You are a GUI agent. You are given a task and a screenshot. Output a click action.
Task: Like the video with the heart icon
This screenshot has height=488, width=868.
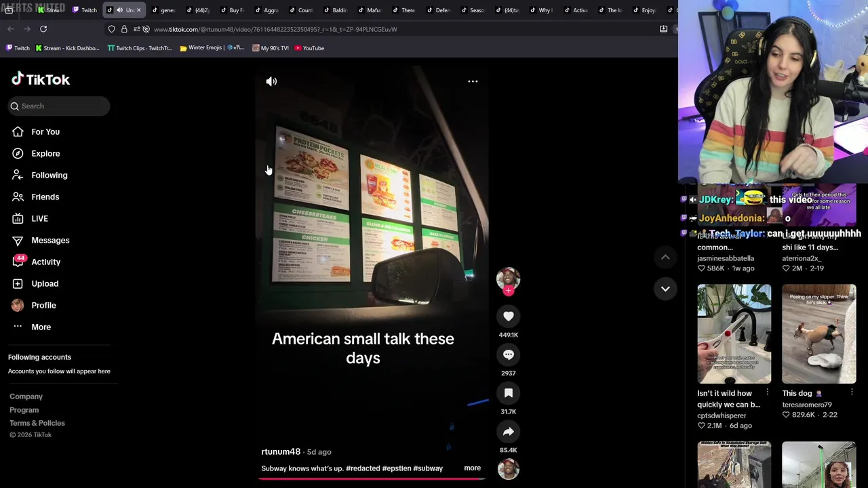508,316
